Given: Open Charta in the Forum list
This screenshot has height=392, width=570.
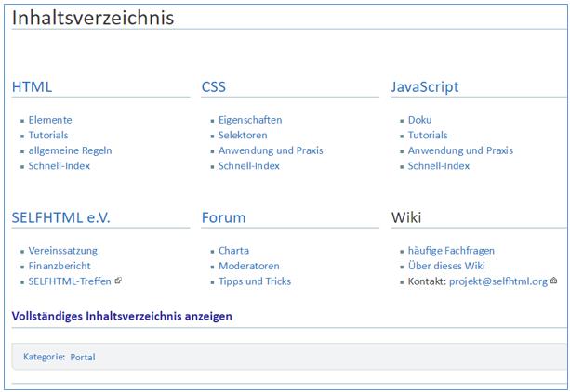Looking at the screenshot, I should 233,251.
